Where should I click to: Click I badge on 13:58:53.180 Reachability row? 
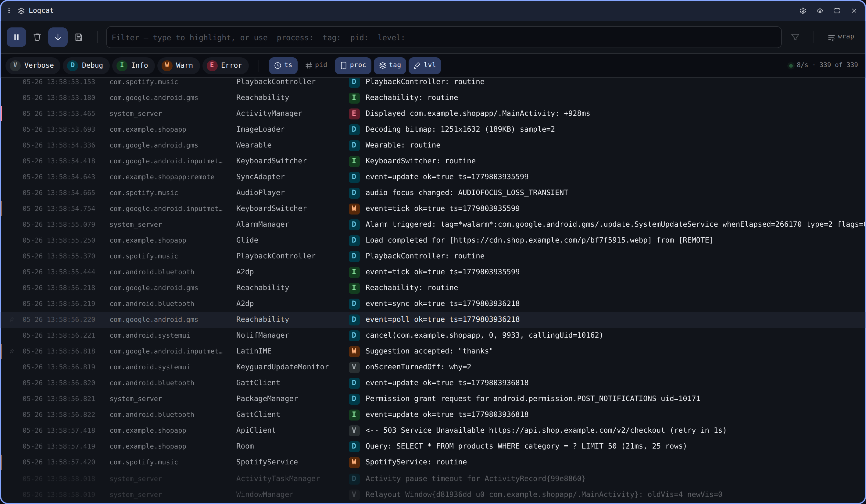click(354, 98)
